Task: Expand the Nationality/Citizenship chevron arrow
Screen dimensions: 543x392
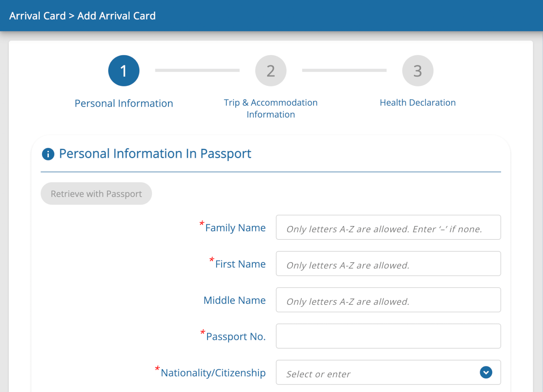Action: 486,372
